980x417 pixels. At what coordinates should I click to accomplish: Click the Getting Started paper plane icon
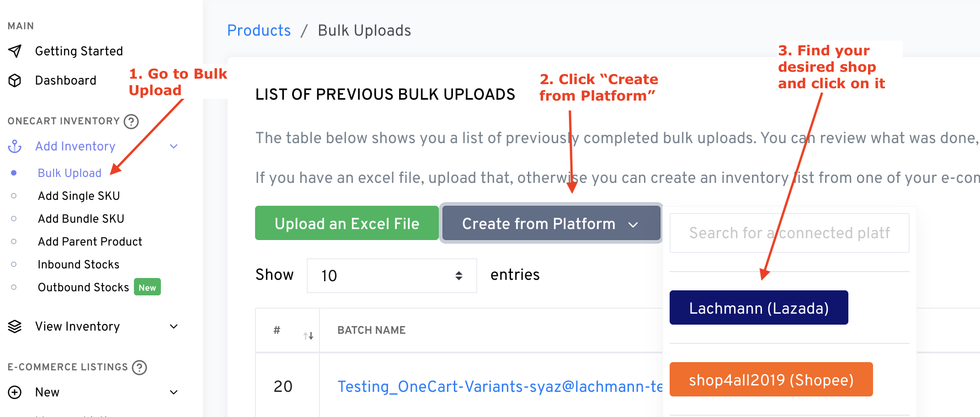click(x=15, y=51)
